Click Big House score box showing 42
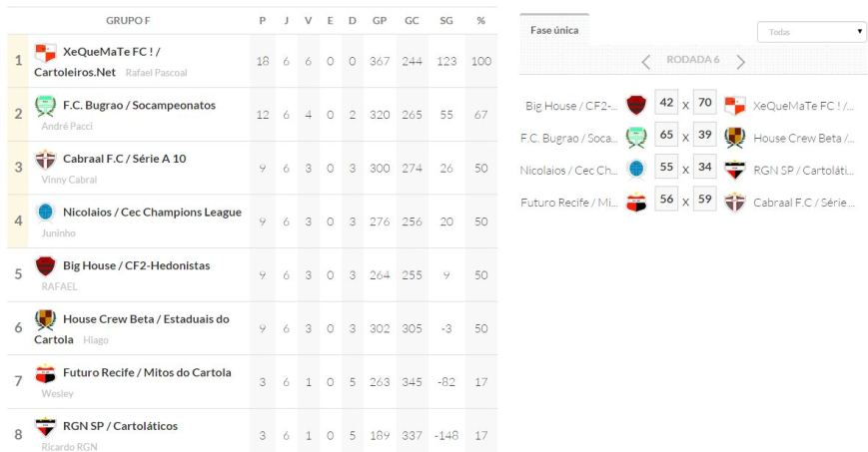This screenshot has height=452, width=868. coord(666,103)
